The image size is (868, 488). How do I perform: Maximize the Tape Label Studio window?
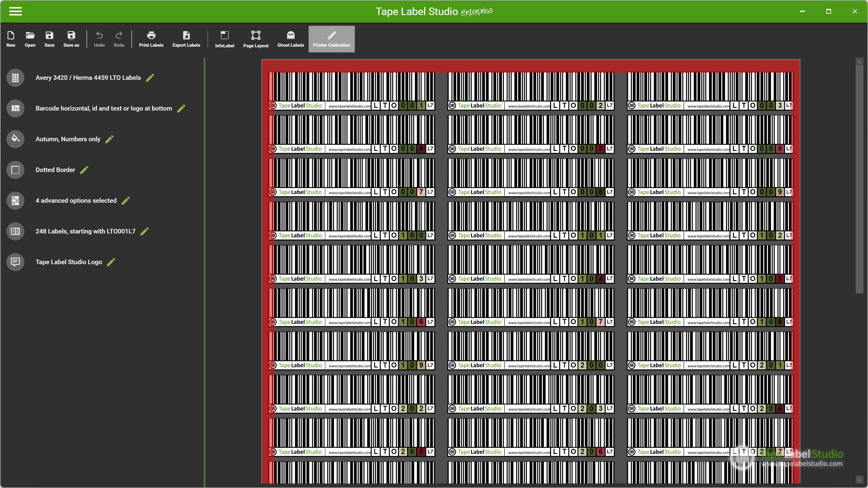[x=829, y=11]
